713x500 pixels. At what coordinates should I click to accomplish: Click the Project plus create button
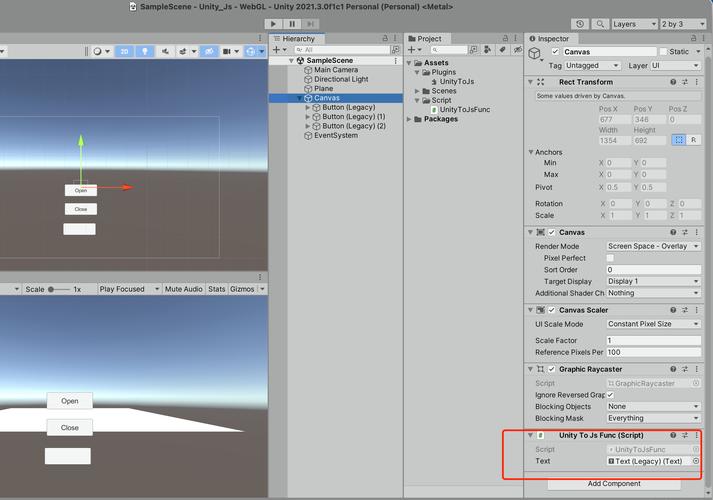(x=414, y=50)
